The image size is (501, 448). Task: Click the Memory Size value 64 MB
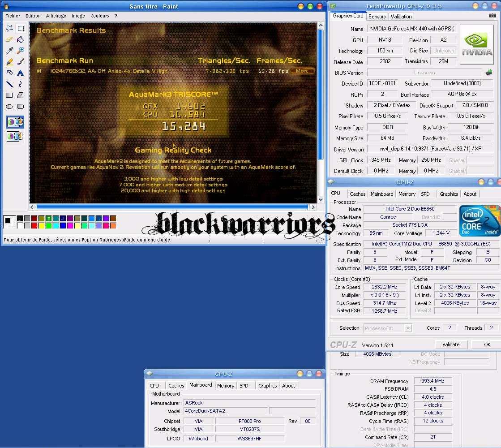pyautogui.click(x=387, y=138)
